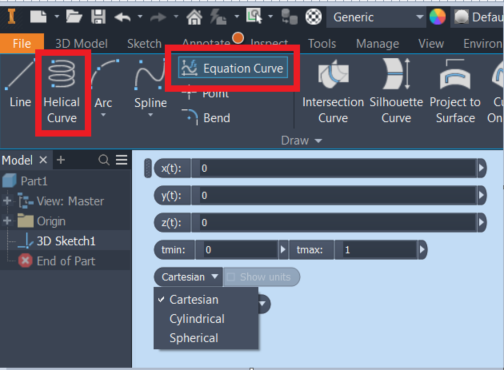Open the New file dropdown arrow
This screenshot has width=504, height=370.
click(x=57, y=16)
